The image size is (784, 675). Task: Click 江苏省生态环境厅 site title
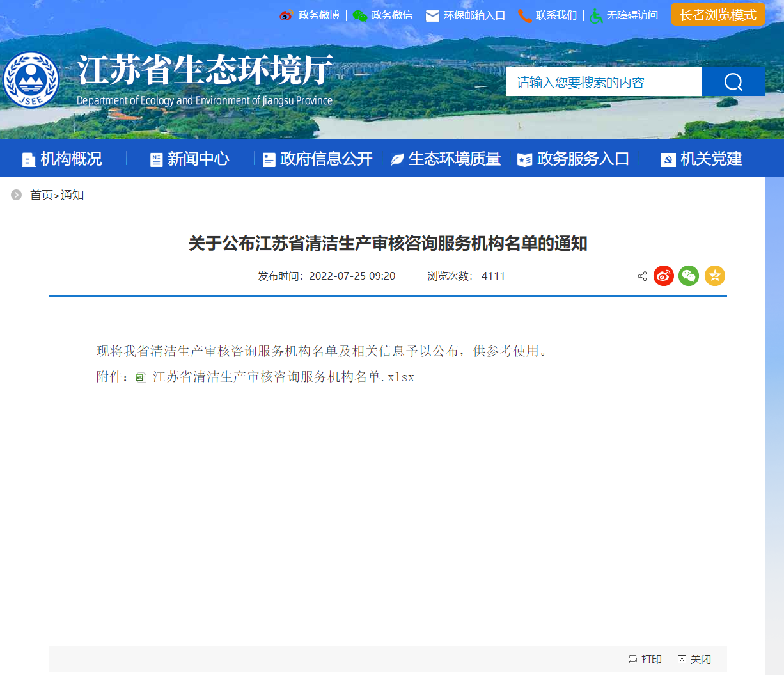205,70
